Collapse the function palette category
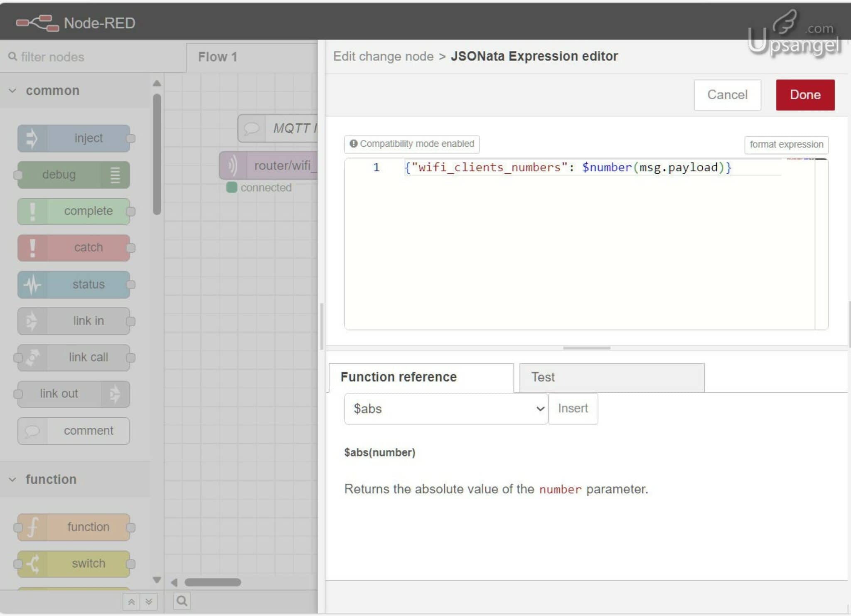Viewport: 851px width, 616px height. click(x=12, y=479)
